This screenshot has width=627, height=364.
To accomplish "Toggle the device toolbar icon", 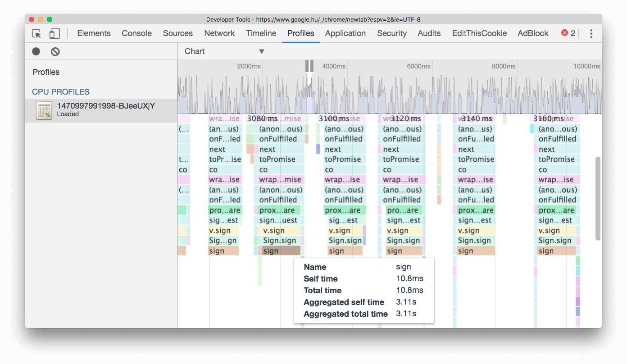I will pos(55,34).
